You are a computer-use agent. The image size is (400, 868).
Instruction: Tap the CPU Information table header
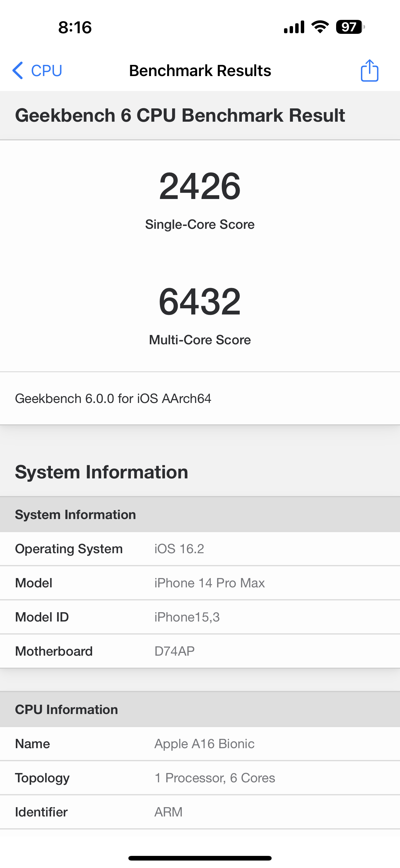tap(200, 709)
